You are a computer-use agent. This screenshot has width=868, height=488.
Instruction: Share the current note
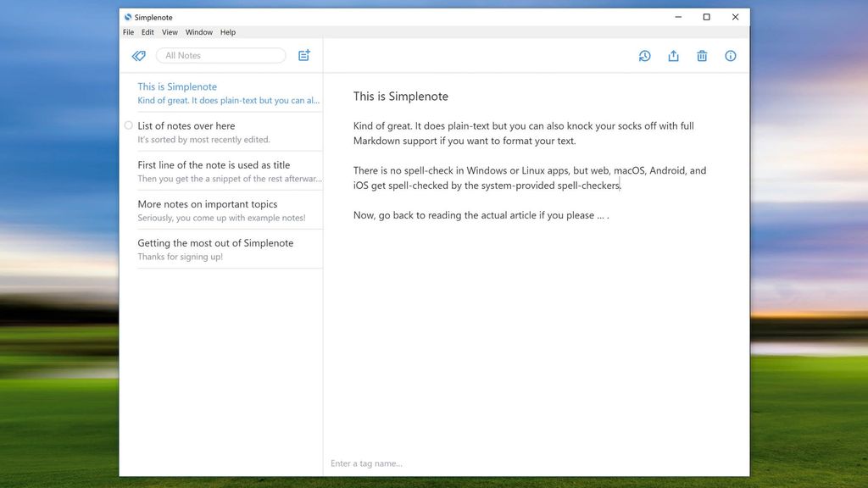coord(673,55)
